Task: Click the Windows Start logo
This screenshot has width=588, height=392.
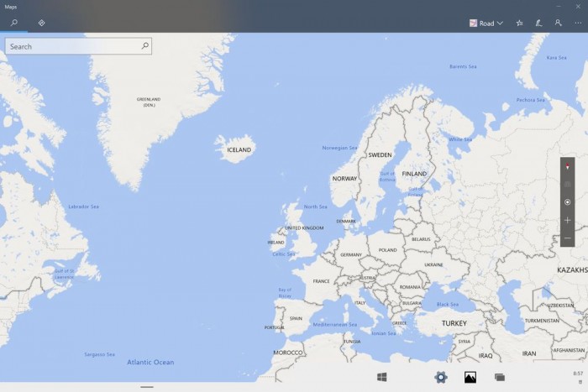Action: [381, 377]
